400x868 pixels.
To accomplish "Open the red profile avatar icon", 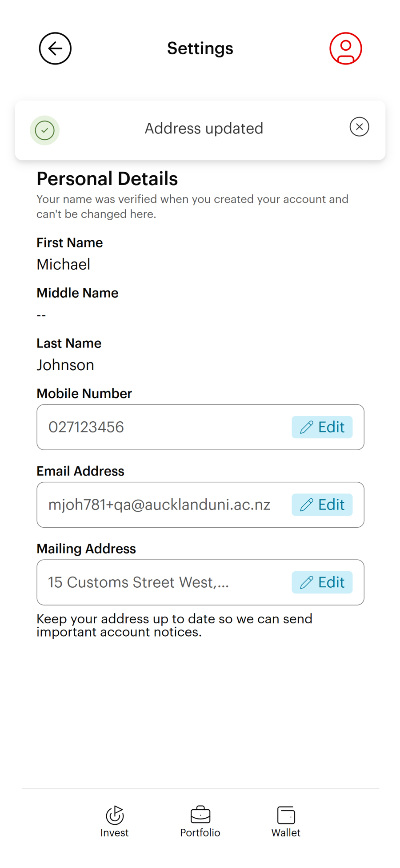I will [345, 48].
